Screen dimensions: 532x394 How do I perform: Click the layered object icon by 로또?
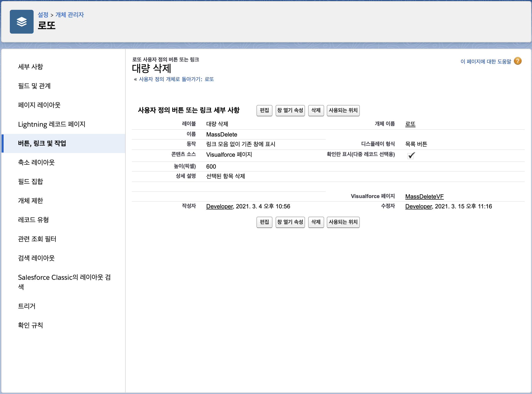[x=22, y=22]
